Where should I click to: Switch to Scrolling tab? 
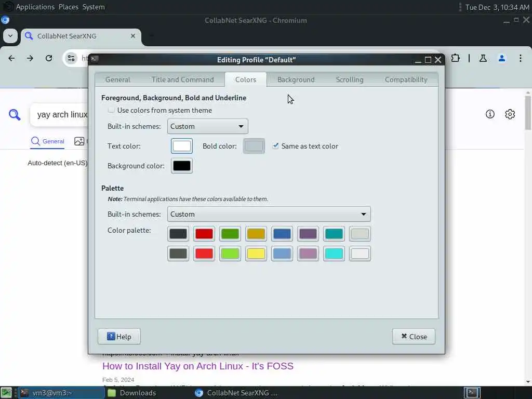350,79
